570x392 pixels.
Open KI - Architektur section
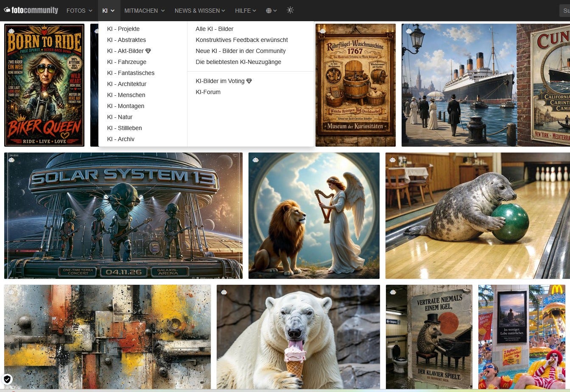click(127, 84)
